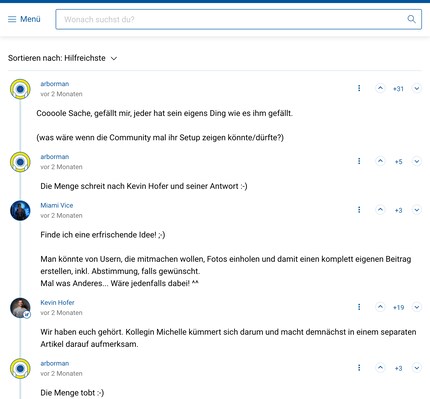The height and width of the screenshot is (399, 430).
Task: Click the '+31' vote score
Action: (398, 89)
